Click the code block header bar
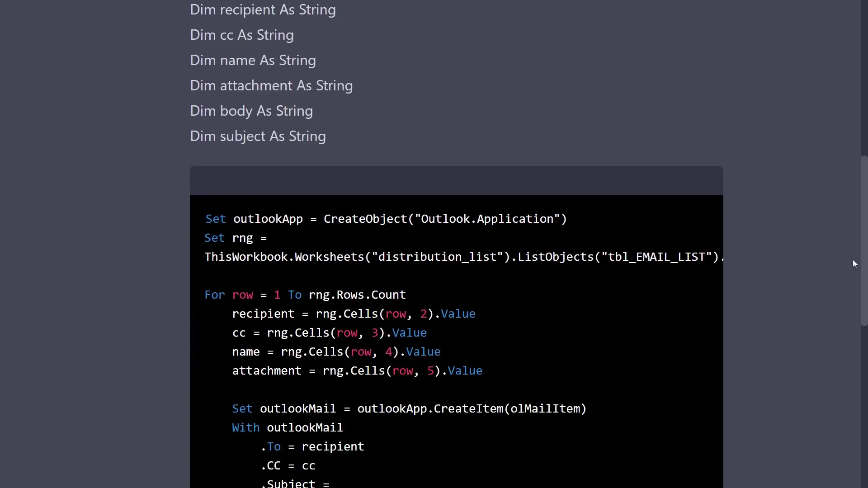Screen dimensions: 868x488 click(x=456, y=180)
